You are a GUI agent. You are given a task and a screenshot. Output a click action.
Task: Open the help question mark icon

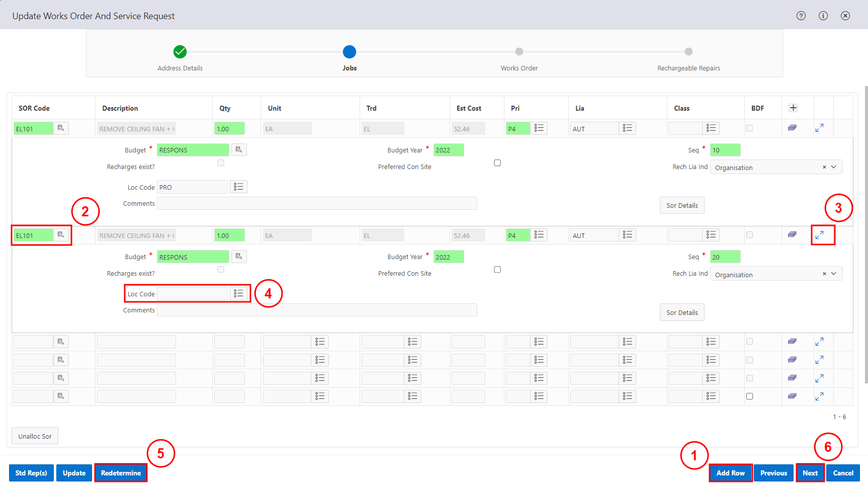coord(801,16)
